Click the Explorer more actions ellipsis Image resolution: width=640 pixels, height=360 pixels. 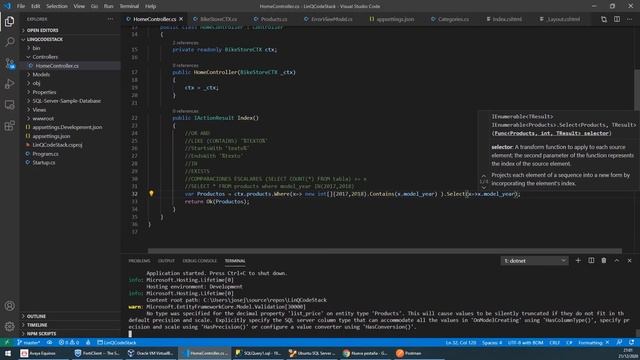coord(111,19)
